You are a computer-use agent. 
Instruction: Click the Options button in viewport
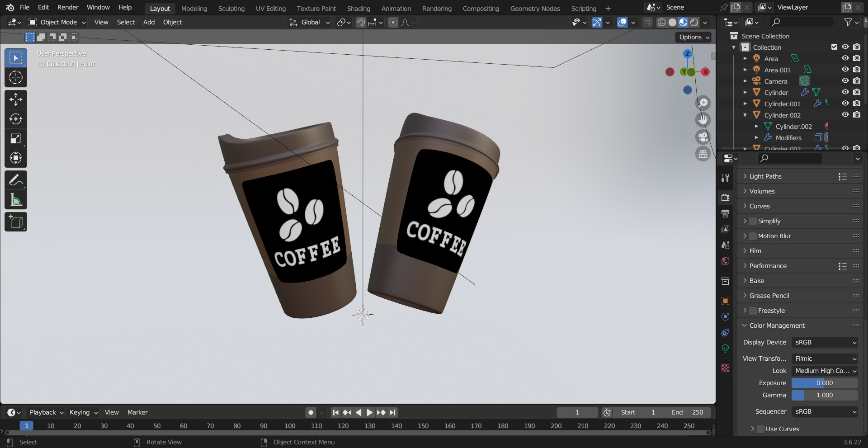(x=694, y=37)
